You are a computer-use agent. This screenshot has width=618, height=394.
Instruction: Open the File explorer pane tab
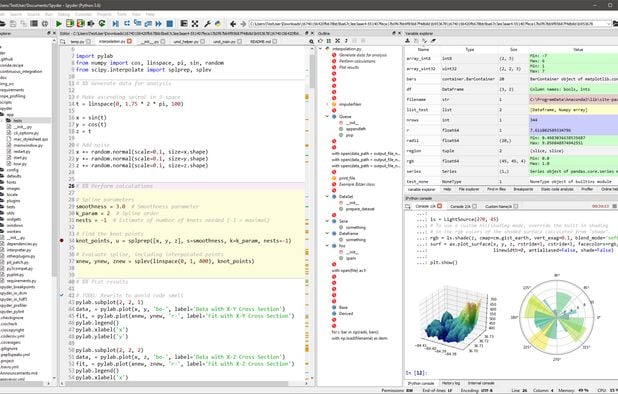point(469,190)
